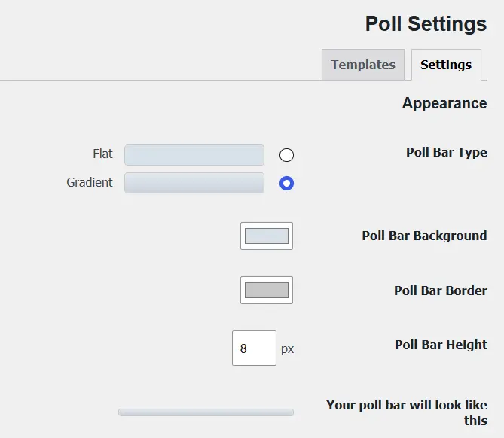Click the Poll Settings page heading
The width and height of the screenshot is (504, 438).
point(426,24)
